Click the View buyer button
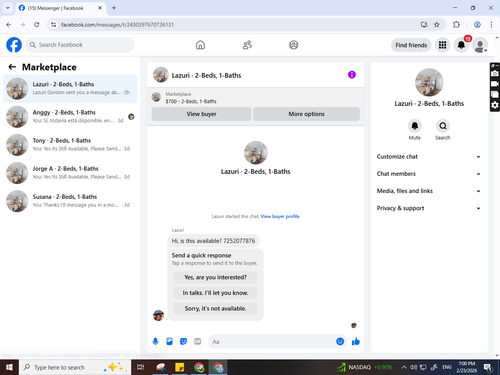This screenshot has height=375, width=500. point(201,114)
